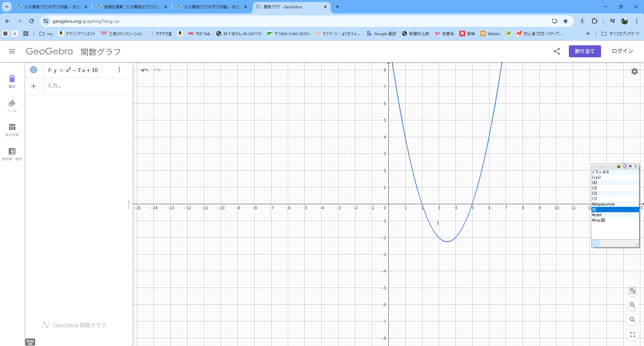This screenshot has width=644, height=346.
Task: Open the 表の作成 table view
Action: point(12,130)
